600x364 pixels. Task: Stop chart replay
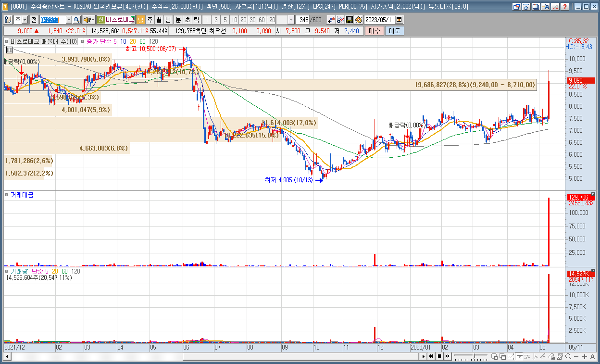tap(439, 356)
